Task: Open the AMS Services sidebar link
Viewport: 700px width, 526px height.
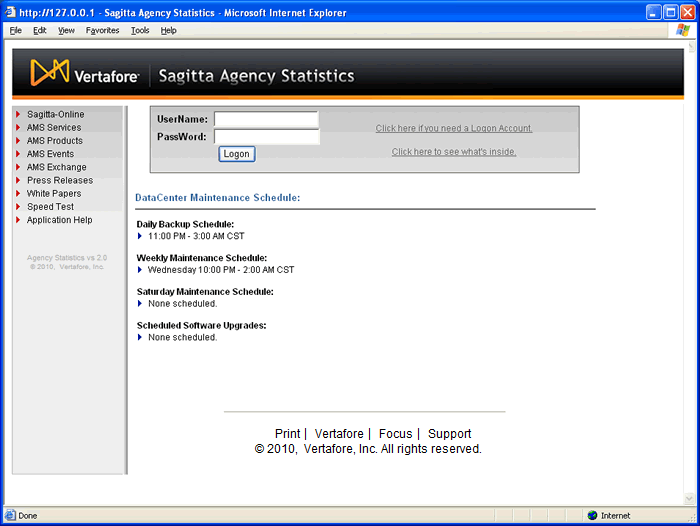Action: [x=54, y=127]
